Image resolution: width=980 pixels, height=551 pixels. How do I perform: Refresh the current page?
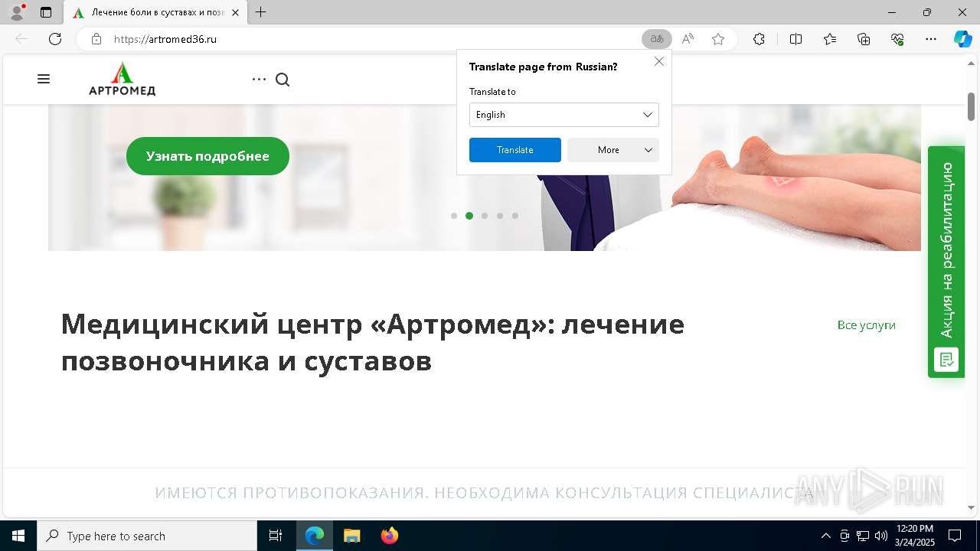coord(55,39)
